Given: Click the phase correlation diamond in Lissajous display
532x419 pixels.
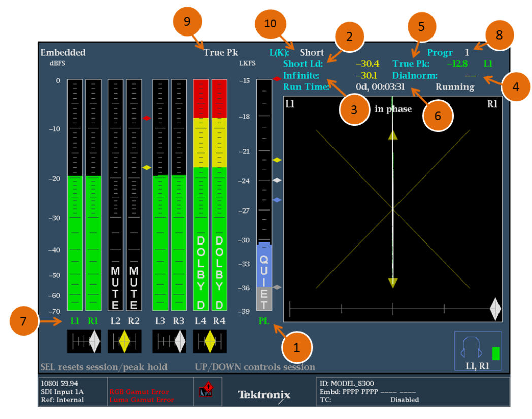Looking at the screenshot, I should click(495, 309).
